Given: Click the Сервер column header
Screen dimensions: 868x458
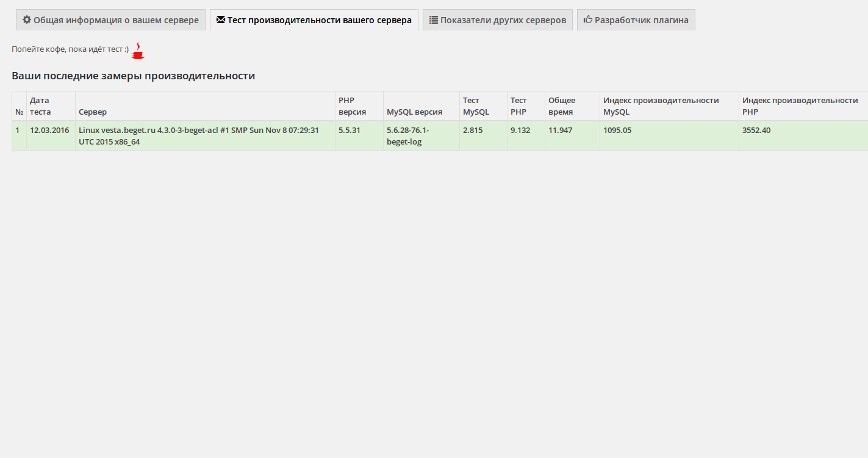Looking at the screenshot, I should (x=93, y=112).
